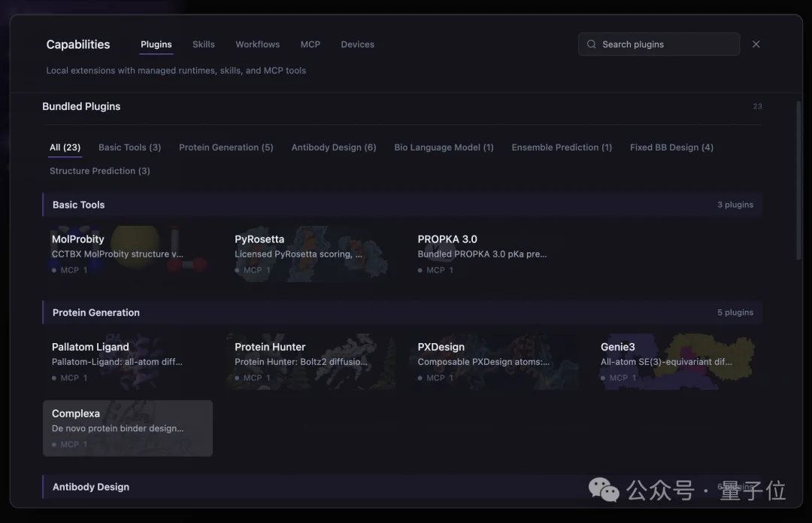Click the Basic Tools section header

click(401, 205)
